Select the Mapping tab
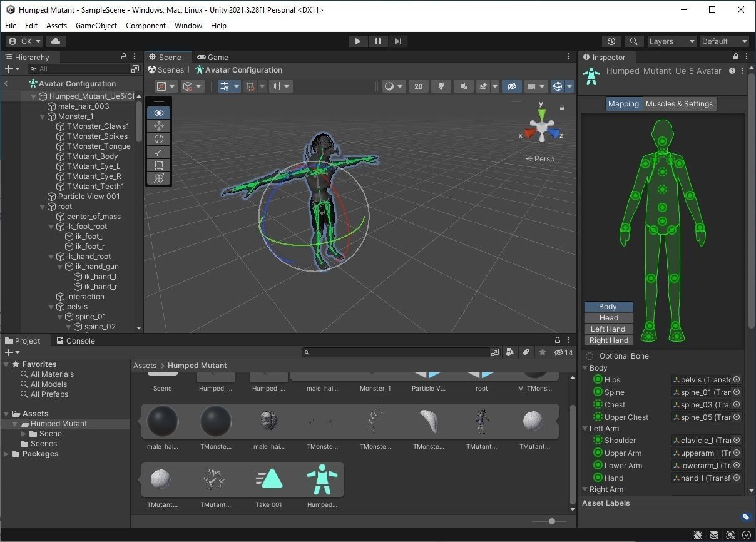The image size is (756, 542). tap(623, 104)
